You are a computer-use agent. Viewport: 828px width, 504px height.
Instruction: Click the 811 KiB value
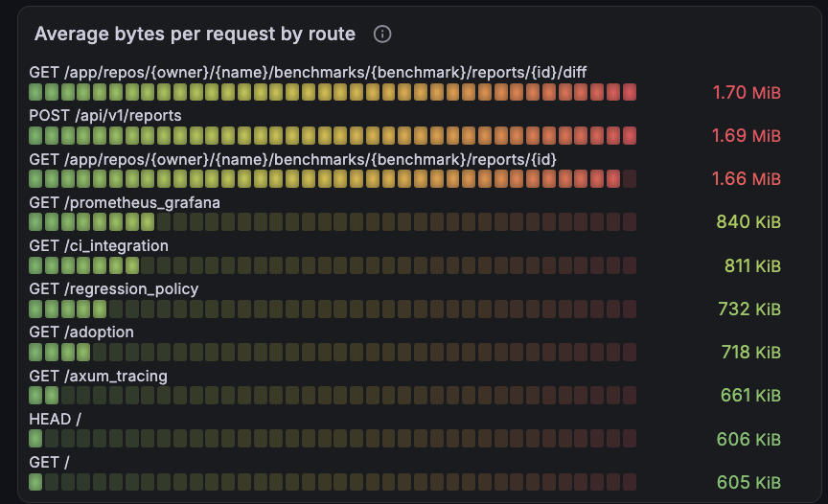[x=752, y=265]
